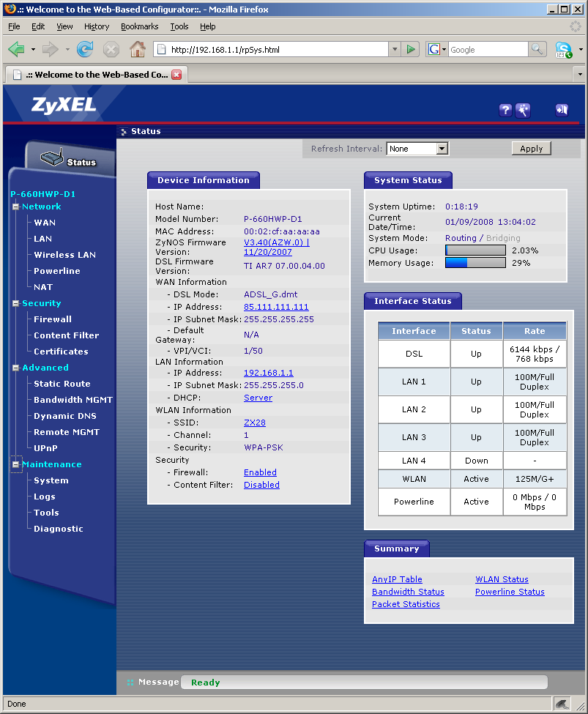Open the File menu

14,26
